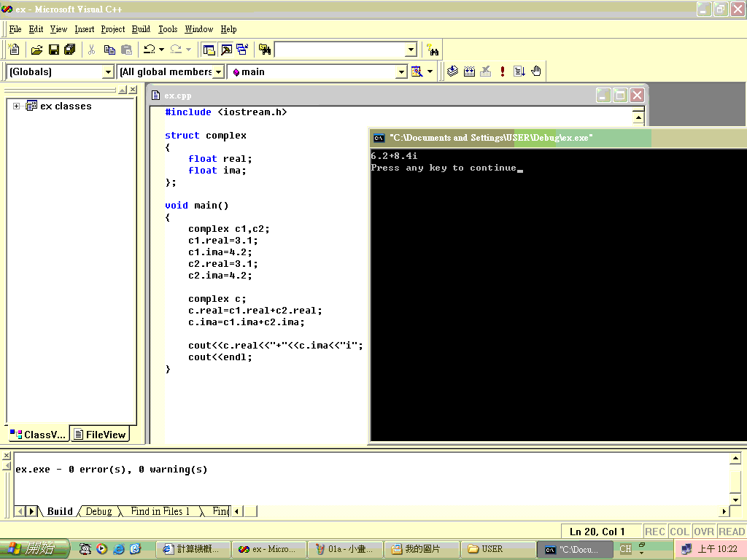This screenshot has height=560, width=747.
Task: Switch to the Debug output tab
Action: (x=98, y=511)
